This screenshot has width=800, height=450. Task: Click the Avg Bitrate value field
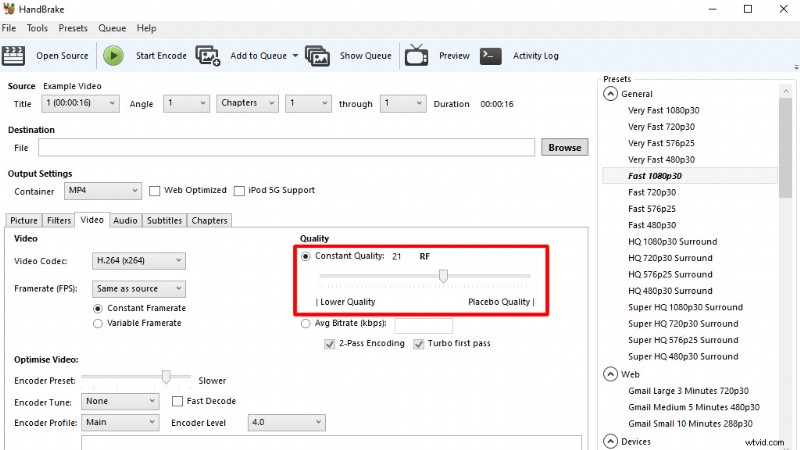pyautogui.click(x=423, y=326)
